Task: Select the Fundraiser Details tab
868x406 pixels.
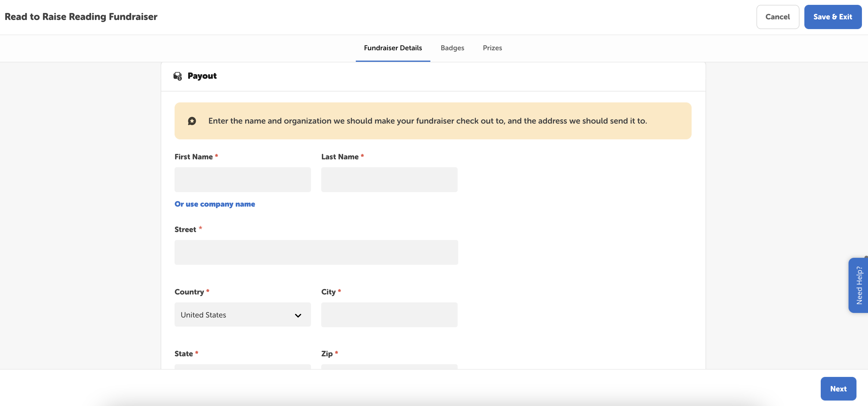Action: pyautogui.click(x=392, y=48)
